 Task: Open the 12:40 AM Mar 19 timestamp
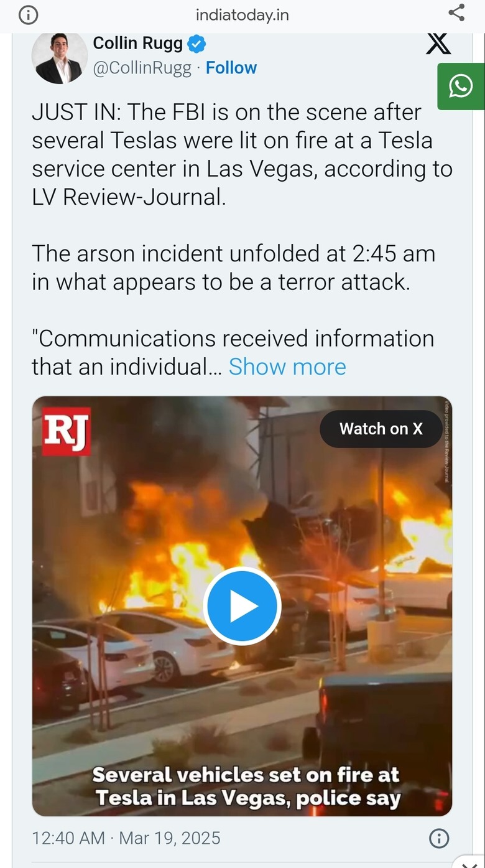pyautogui.click(x=126, y=838)
